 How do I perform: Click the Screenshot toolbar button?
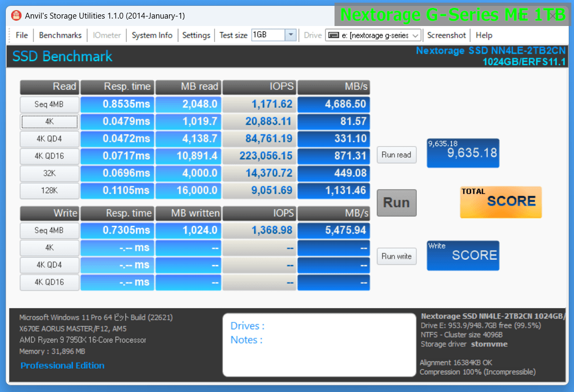(447, 35)
